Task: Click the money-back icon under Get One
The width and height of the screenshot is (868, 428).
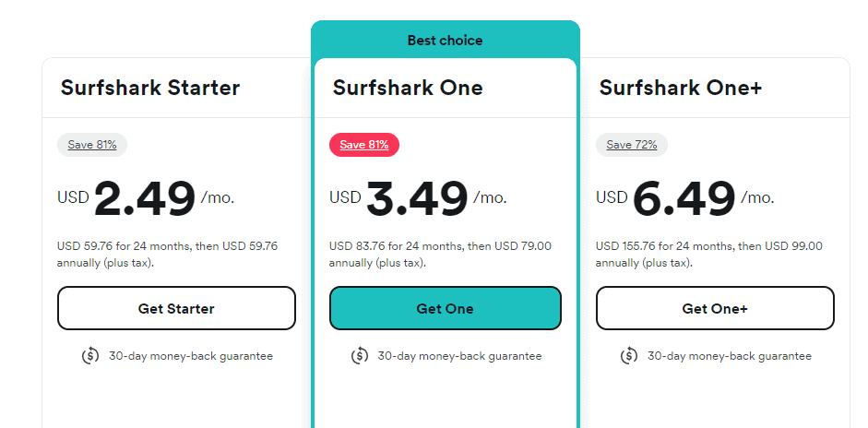Action: click(x=360, y=356)
